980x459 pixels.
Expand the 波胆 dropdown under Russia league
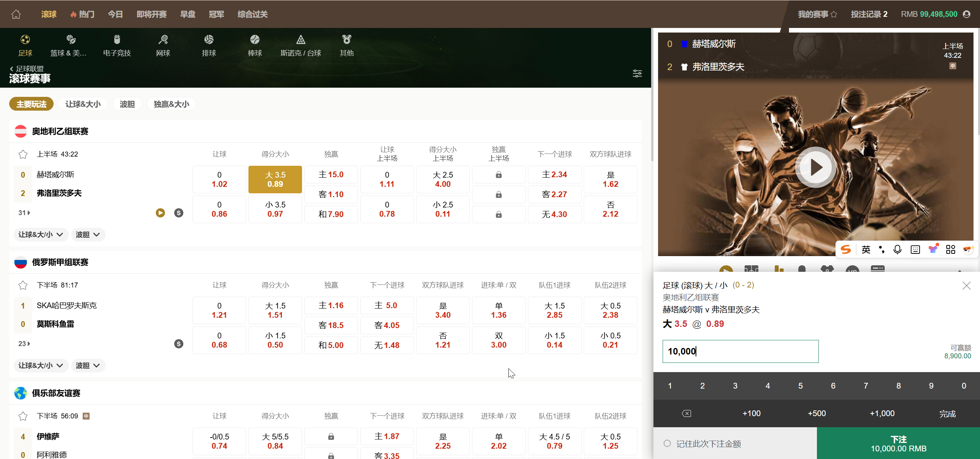pyautogui.click(x=88, y=365)
